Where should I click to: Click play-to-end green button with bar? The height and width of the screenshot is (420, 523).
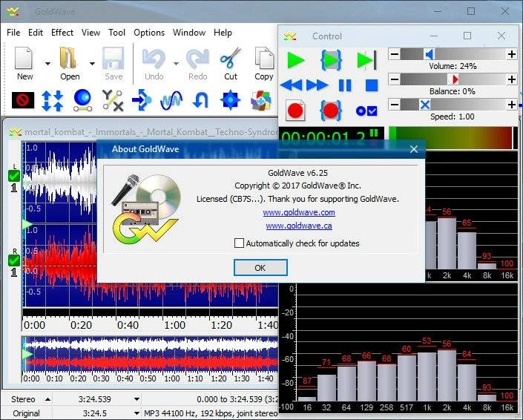point(366,60)
